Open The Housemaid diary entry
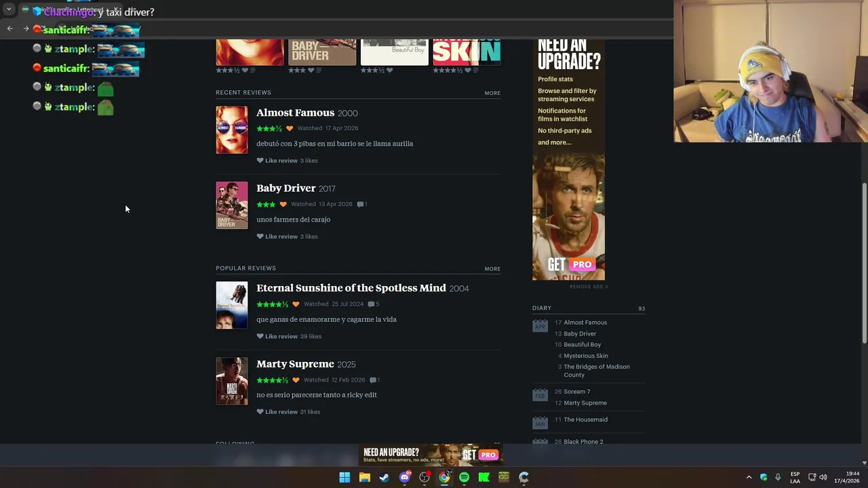Viewport: 868px width, 488px height. click(586, 420)
